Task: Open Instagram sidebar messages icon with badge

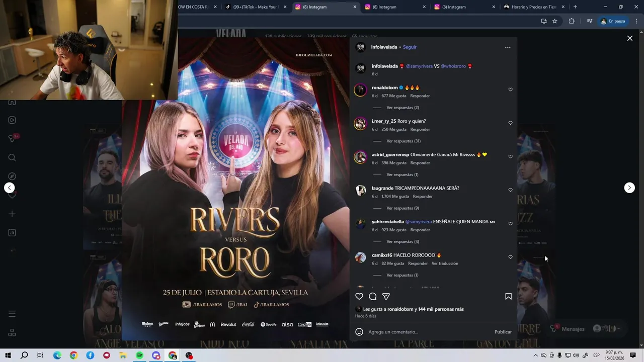Action: [x=12, y=139]
